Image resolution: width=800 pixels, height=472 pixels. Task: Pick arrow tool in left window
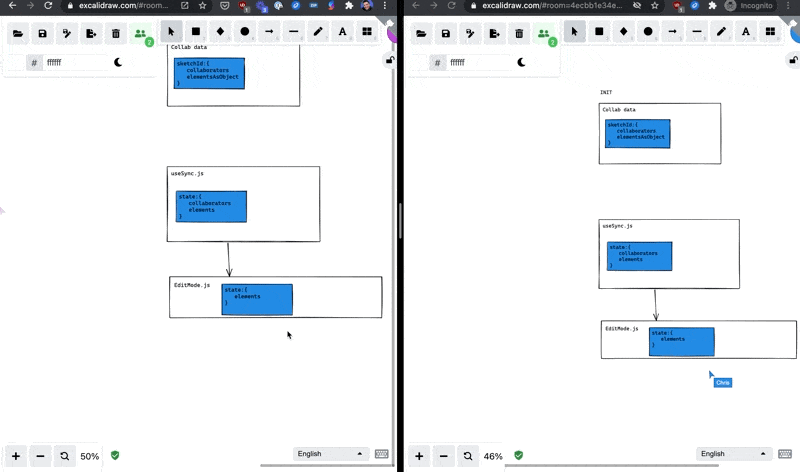[269, 32]
